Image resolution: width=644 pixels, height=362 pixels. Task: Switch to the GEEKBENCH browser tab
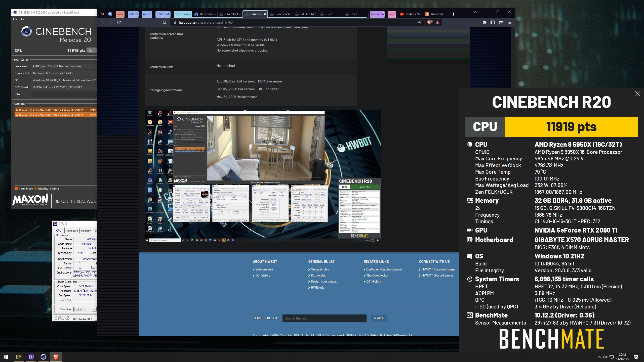tap(306, 14)
